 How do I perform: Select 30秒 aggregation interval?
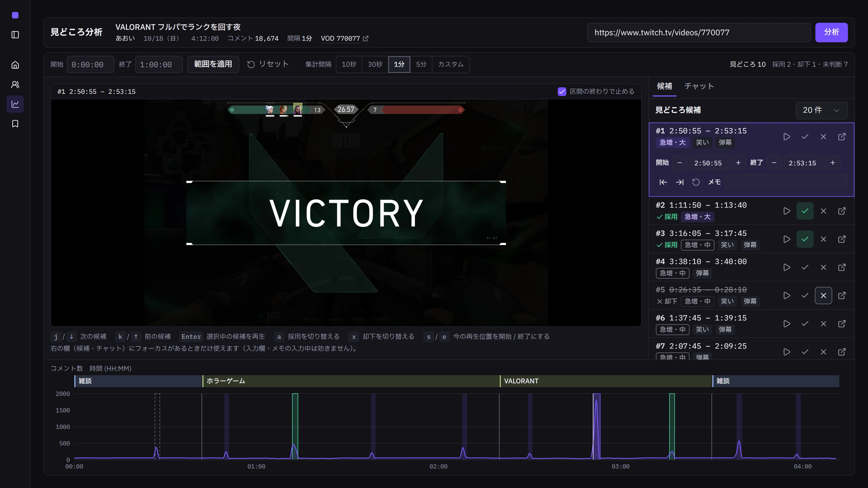pos(375,64)
